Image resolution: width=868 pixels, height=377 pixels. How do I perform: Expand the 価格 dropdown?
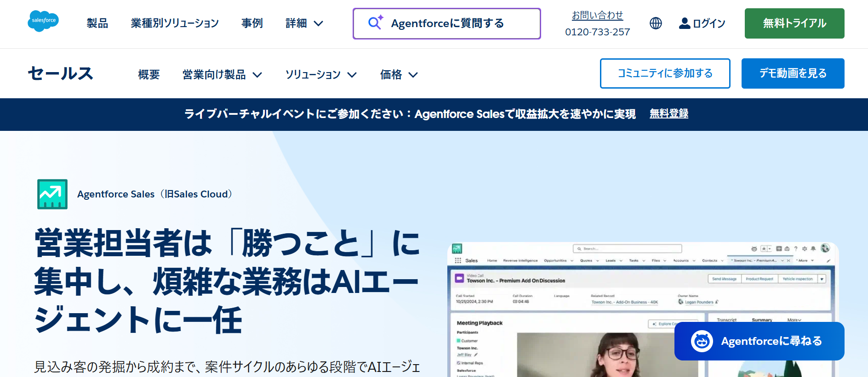tap(399, 74)
